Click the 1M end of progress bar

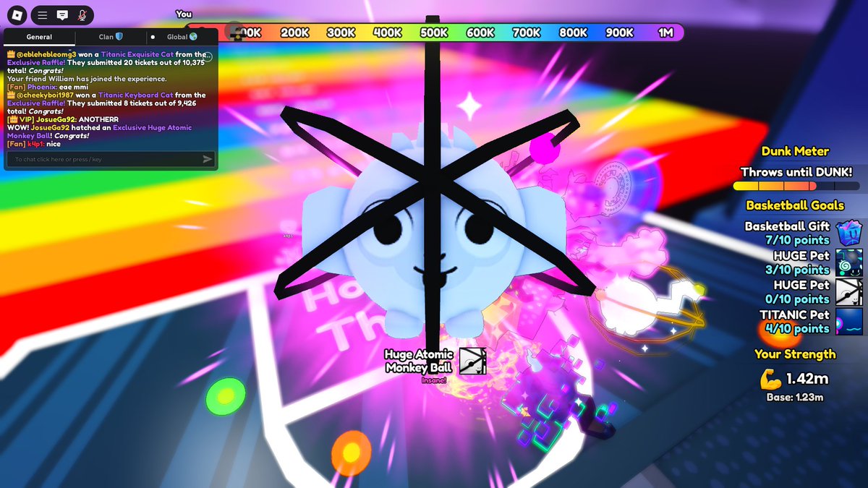tap(665, 33)
